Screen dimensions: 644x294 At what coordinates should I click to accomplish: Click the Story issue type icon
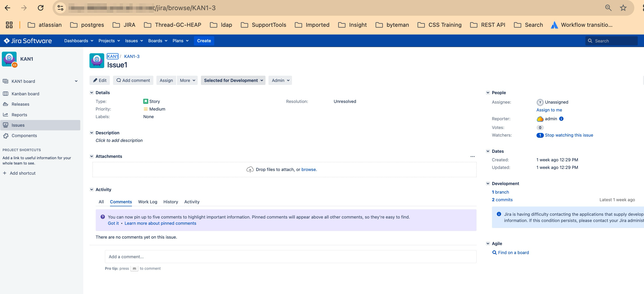pos(146,101)
